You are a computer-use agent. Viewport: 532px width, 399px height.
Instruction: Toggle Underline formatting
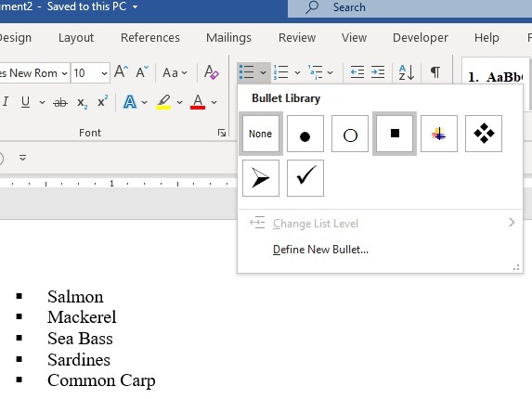(25, 102)
